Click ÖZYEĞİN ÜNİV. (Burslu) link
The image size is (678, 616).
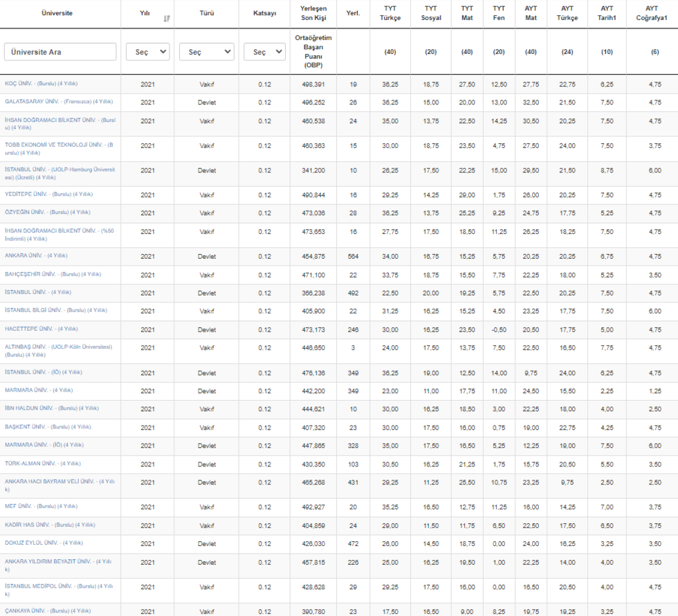[x=47, y=212]
